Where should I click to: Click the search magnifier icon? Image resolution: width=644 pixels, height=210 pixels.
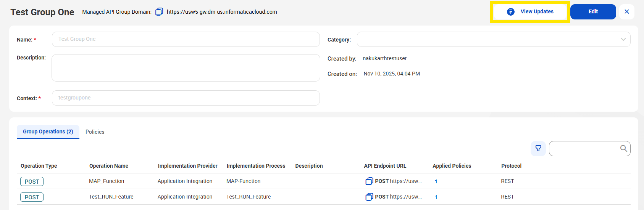point(623,149)
